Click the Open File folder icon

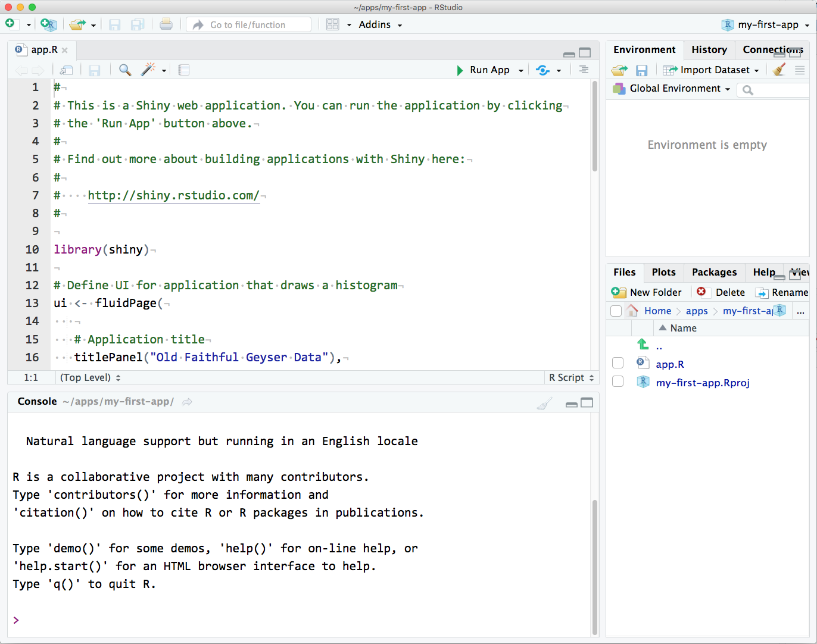pyautogui.click(x=77, y=24)
